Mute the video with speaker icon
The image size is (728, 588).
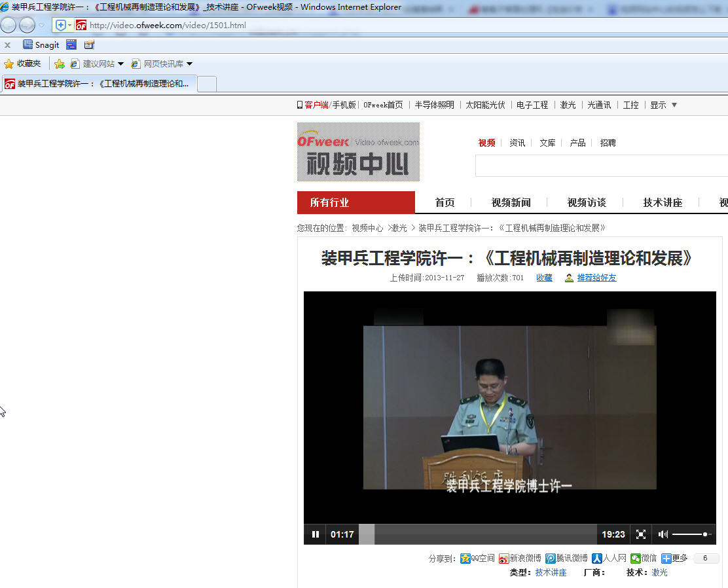[663, 534]
